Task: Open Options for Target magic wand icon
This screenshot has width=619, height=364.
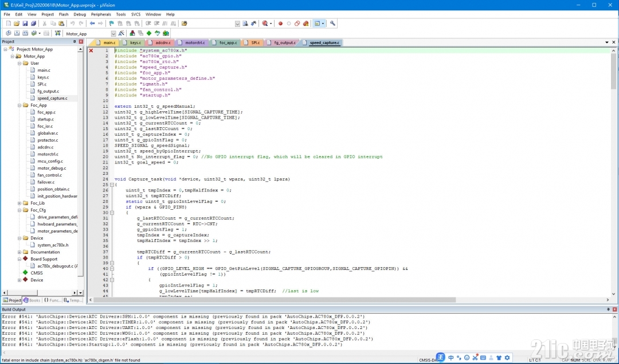Action: pyautogui.click(x=121, y=34)
